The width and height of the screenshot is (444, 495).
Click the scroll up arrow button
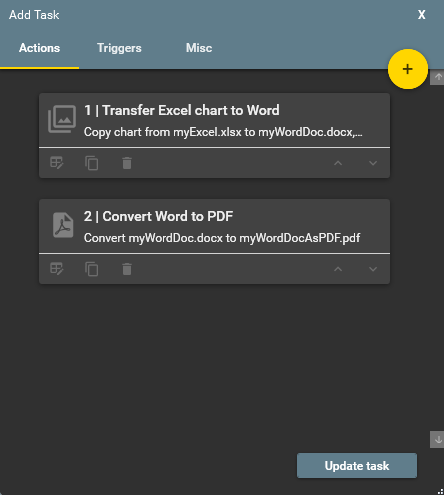click(x=437, y=77)
